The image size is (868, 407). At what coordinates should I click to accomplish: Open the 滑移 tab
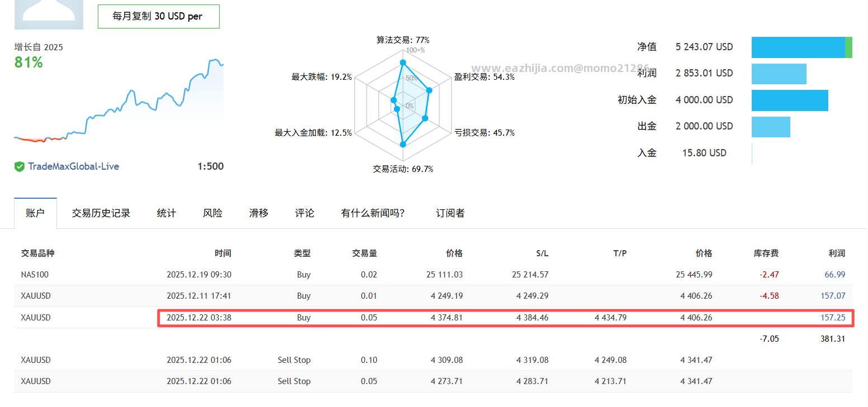tap(259, 213)
